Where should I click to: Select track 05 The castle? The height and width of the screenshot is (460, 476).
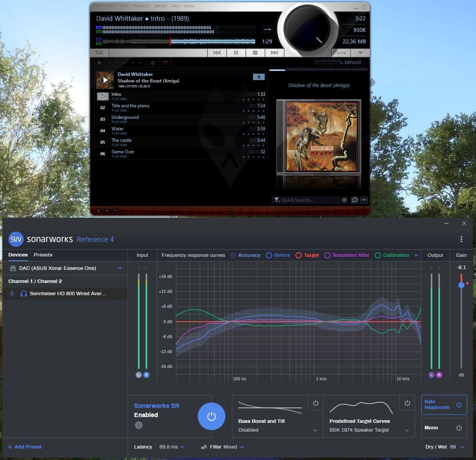pos(181,142)
